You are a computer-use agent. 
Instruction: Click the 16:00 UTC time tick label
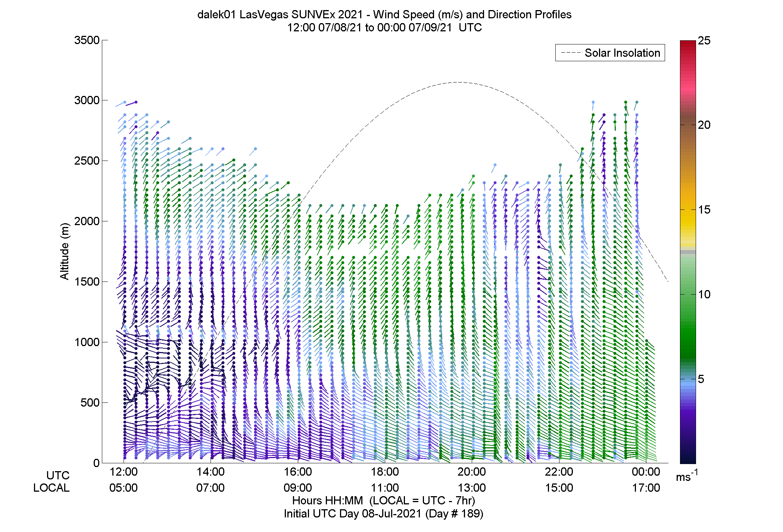[x=298, y=472]
